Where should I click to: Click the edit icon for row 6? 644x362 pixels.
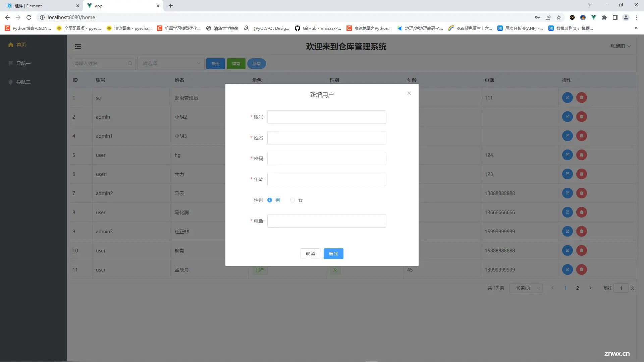(568, 174)
